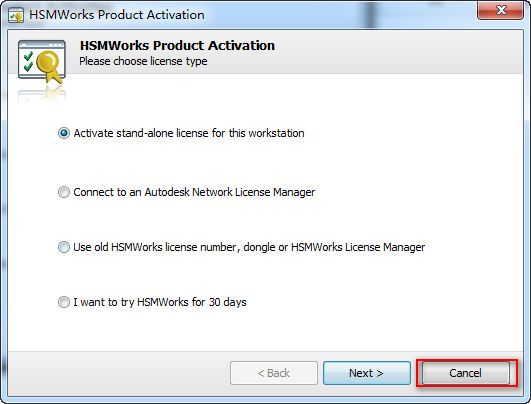Click the empty footer area left of Back

coord(119,373)
